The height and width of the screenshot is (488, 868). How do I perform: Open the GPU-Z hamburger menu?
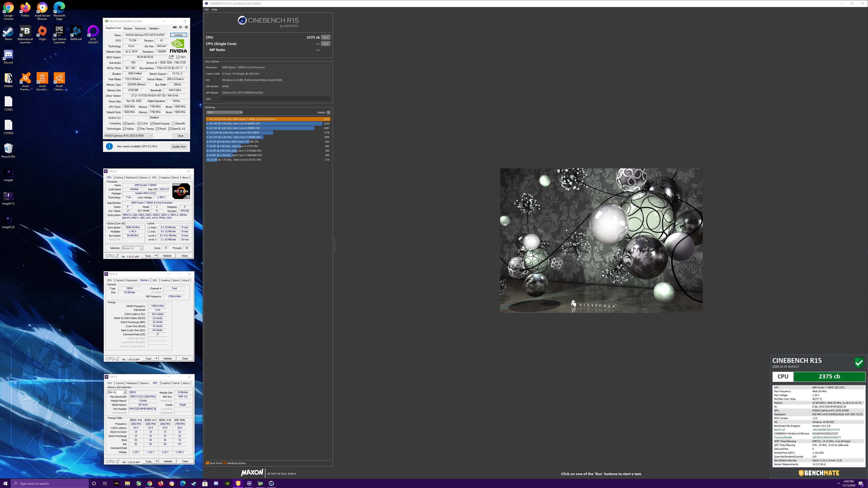[x=186, y=27]
